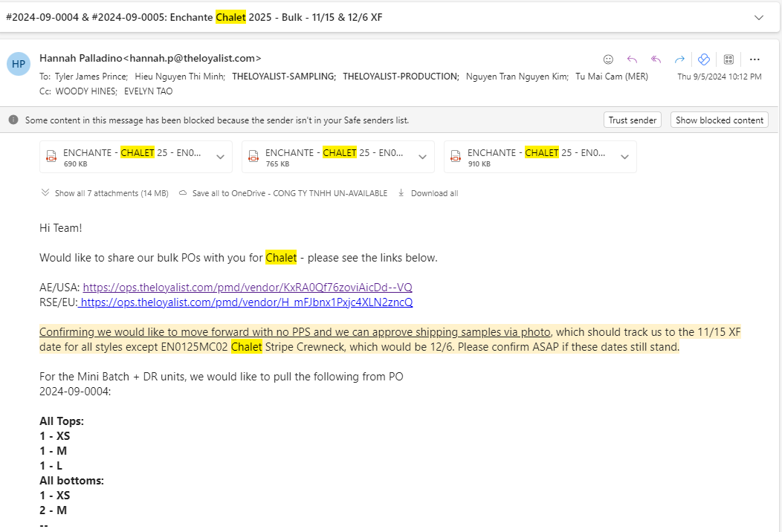Expand options for 690 KB attachment
Viewport: 782px width, 532px height.
pos(220,157)
